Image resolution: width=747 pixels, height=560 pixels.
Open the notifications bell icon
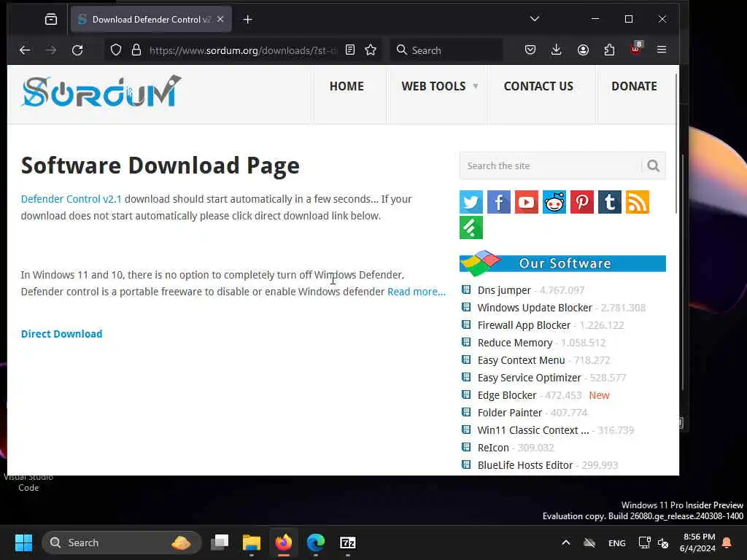(727, 542)
